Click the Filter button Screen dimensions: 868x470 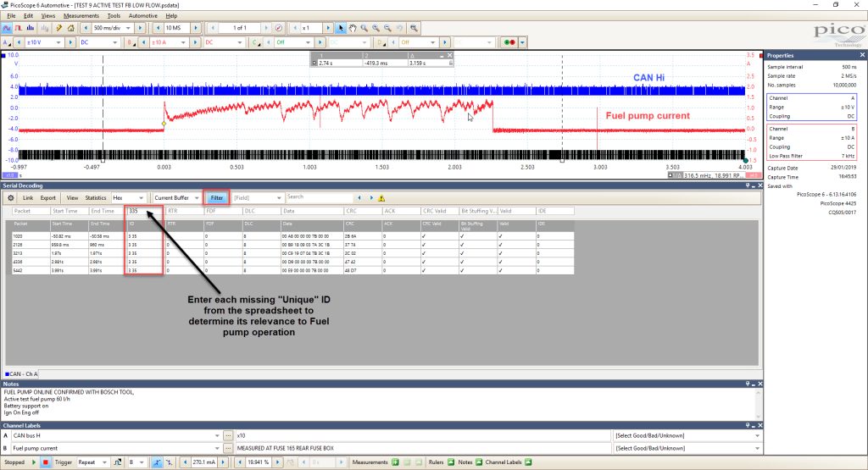[x=216, y=198]
